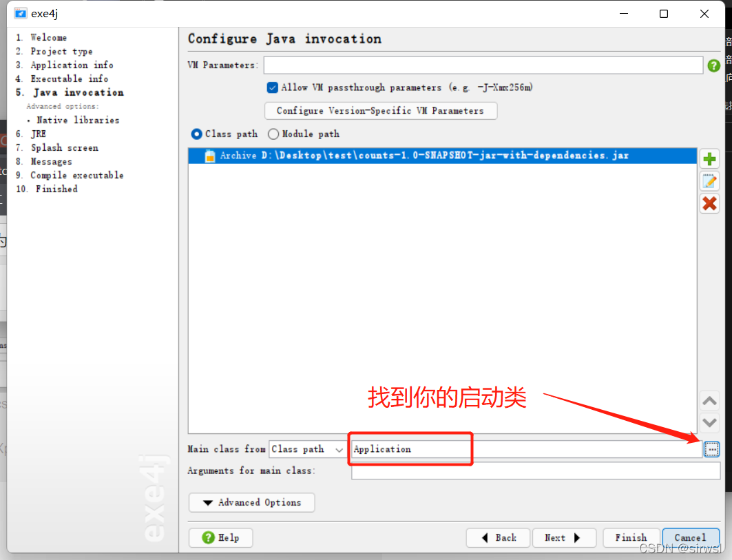Open main class browse ellipsis button
The width and height of the screenshot is (732, 560).
(711, 449)
